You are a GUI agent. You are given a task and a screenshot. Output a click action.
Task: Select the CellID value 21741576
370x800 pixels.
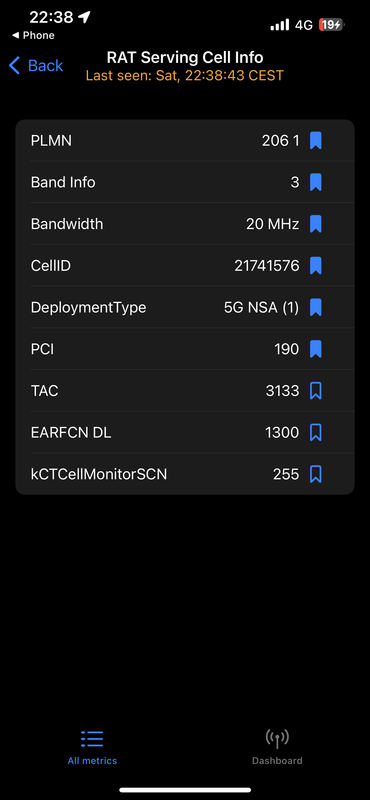point(266,266)
